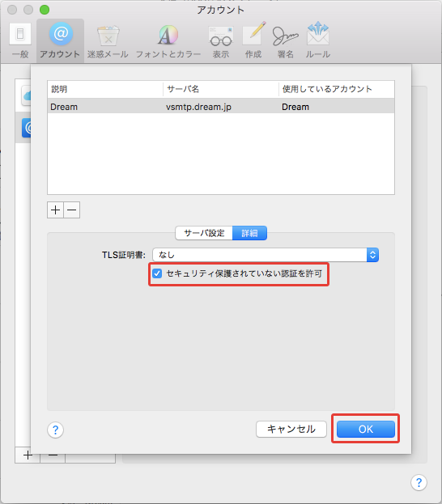Select the Dream server row
Screen dimensions: 442x504
click(x=221, y=107)
